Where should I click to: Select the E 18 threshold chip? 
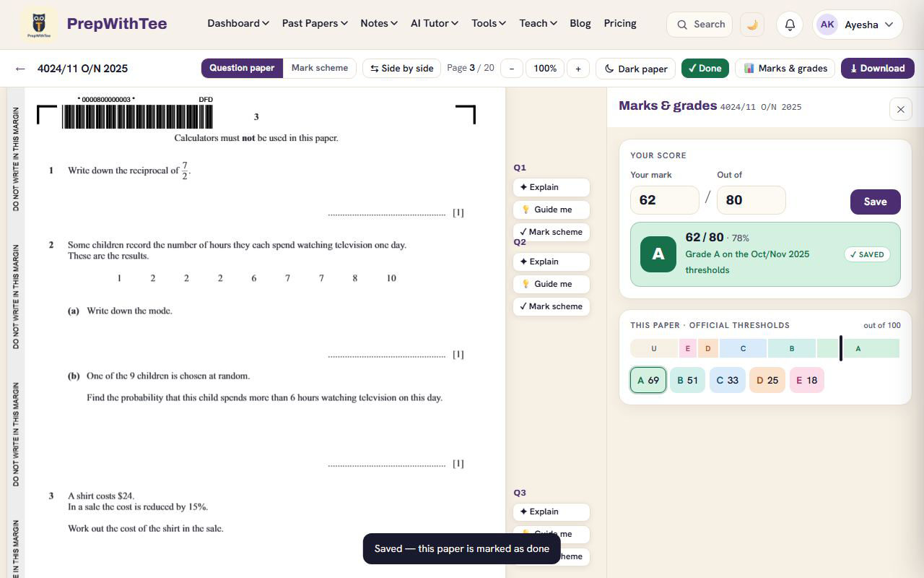point(806,380)
